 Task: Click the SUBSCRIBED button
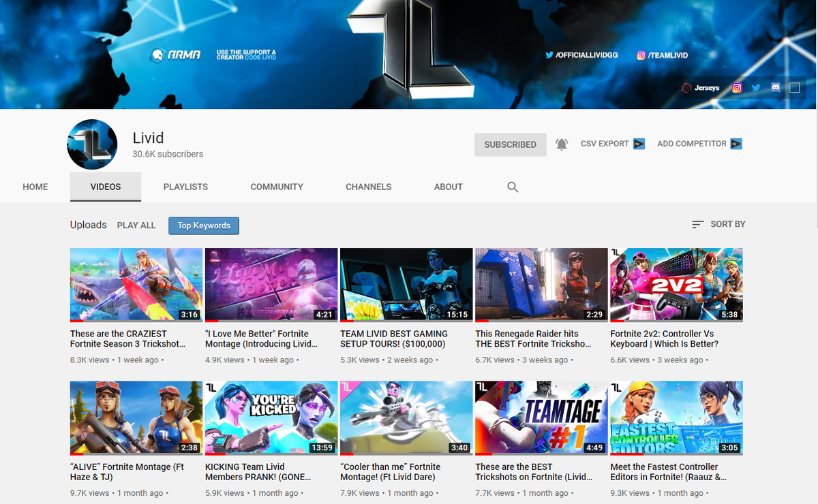(511, 144)
